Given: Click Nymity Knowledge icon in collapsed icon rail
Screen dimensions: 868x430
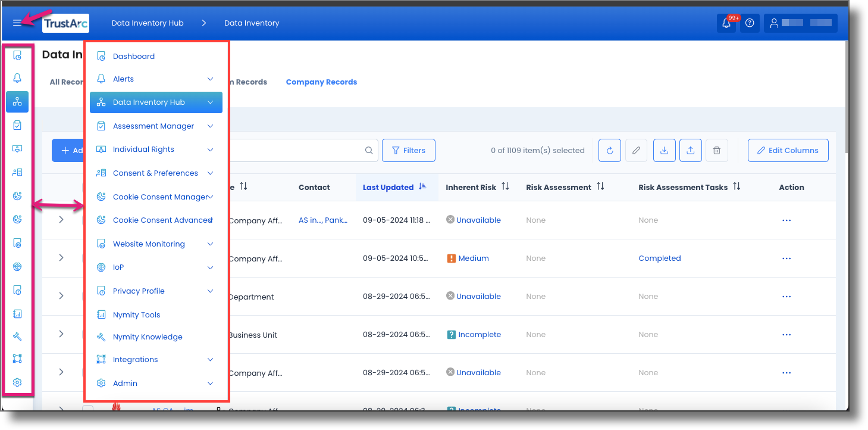Looking at the screenshot, I should 17,336.
